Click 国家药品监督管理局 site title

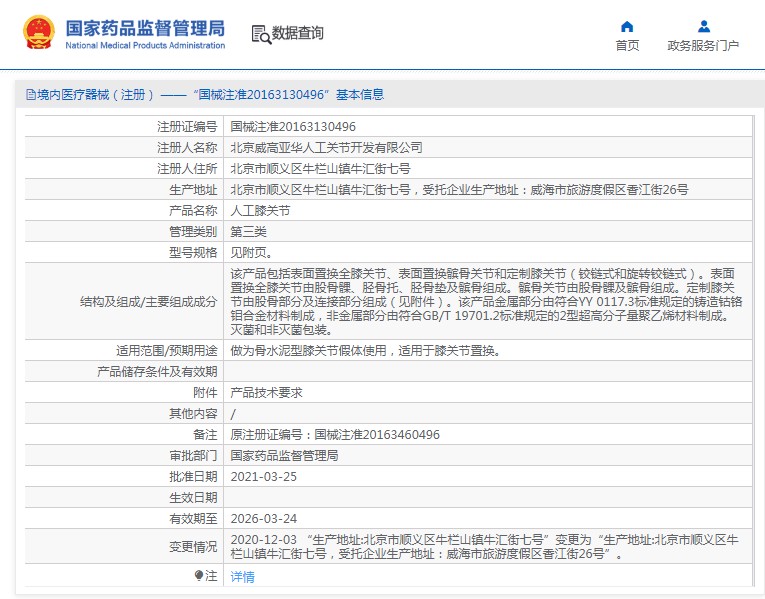coord(145,28)
